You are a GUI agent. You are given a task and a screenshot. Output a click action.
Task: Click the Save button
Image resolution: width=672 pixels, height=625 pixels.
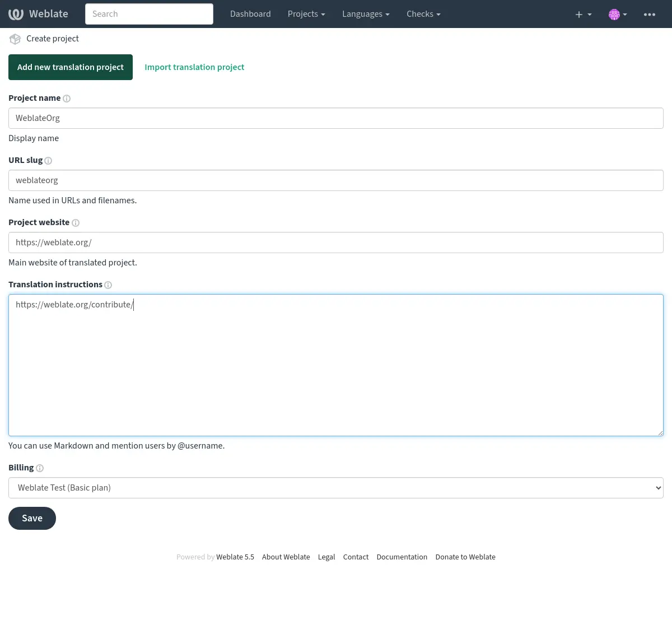point(32,518)
